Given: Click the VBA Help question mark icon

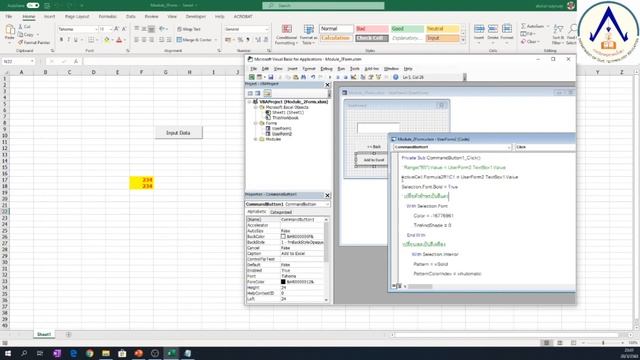Looking at the screenshot, I should (x=396, y=77).
